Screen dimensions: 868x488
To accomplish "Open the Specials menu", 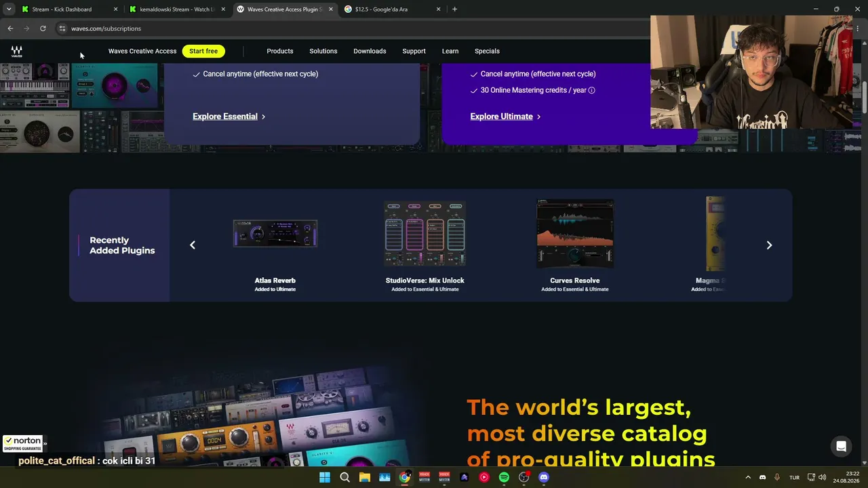I will point(487,52).
